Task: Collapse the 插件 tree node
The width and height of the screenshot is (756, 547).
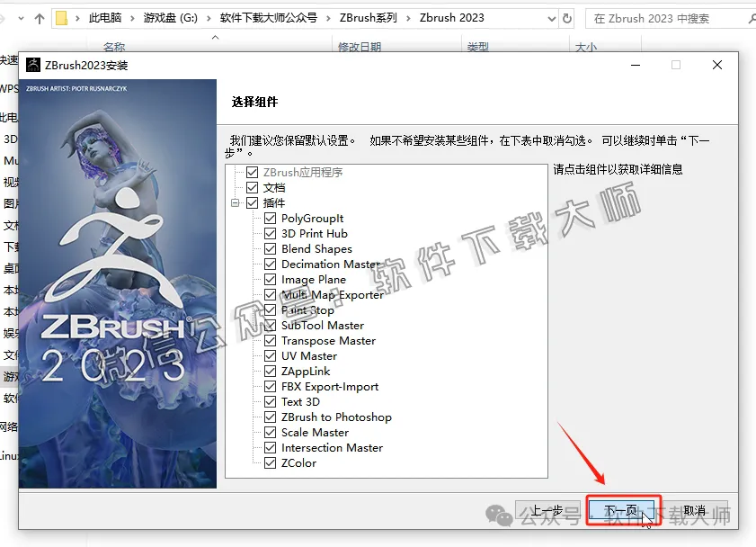Action: tap(236, 202)
